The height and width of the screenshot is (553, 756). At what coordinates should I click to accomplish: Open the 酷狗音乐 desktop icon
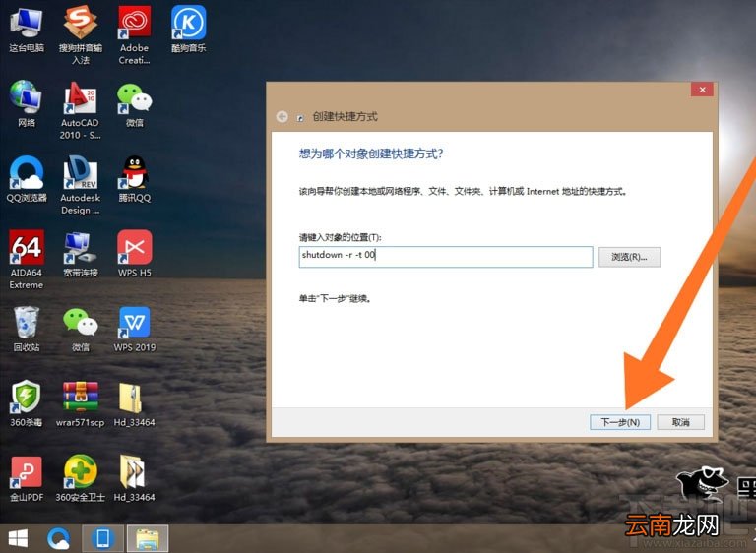[189, 29]
